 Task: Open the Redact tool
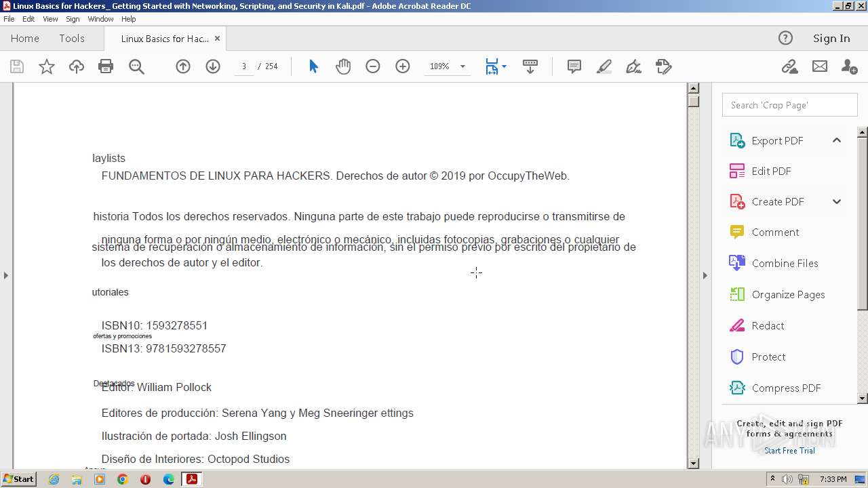tap(757, 325)
